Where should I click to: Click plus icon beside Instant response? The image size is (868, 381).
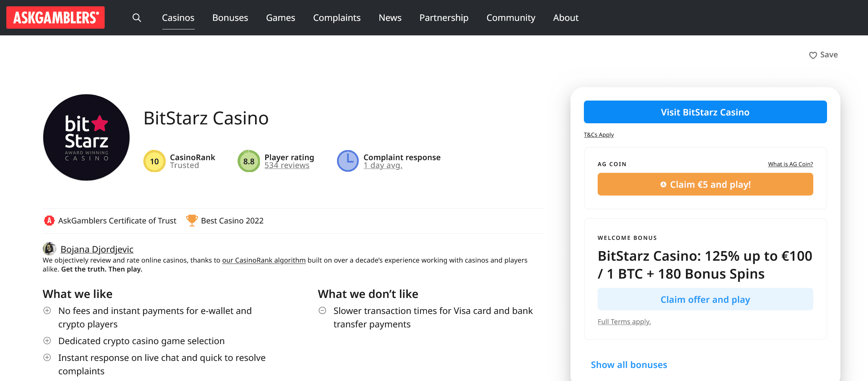pos(47,358)
